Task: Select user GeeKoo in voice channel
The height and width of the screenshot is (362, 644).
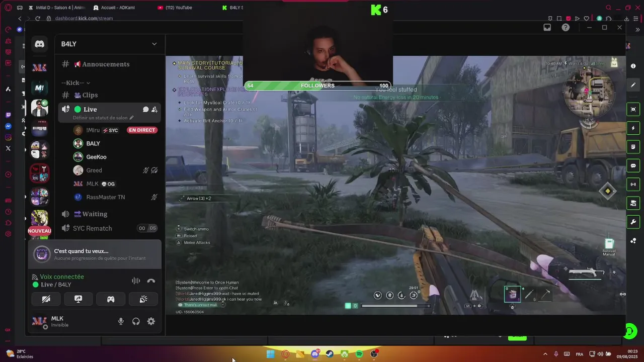Action: point(116,157)
